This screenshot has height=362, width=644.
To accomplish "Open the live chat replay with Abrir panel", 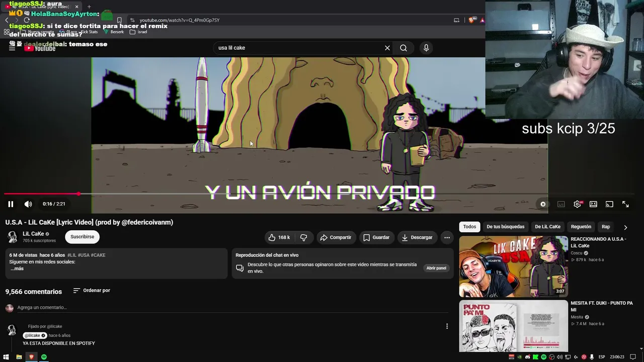I will pyautogui.click(x=436, y=268).
